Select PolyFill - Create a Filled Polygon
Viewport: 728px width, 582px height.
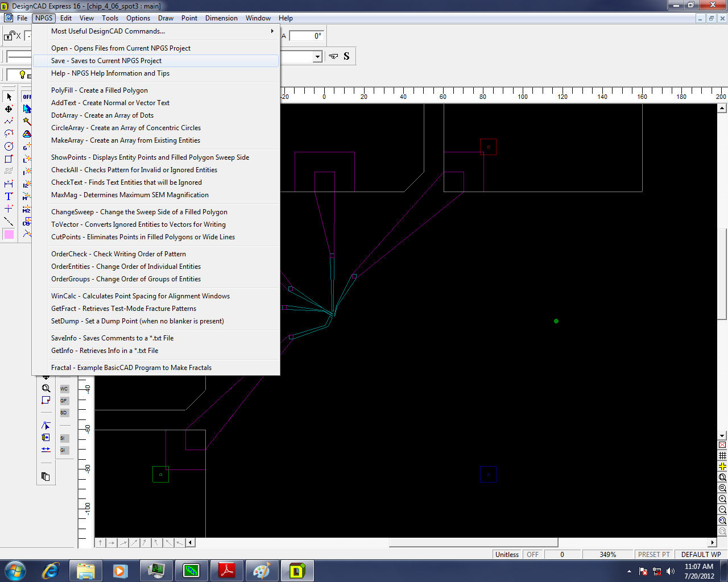pyautogui.click(x=156, y=90)
